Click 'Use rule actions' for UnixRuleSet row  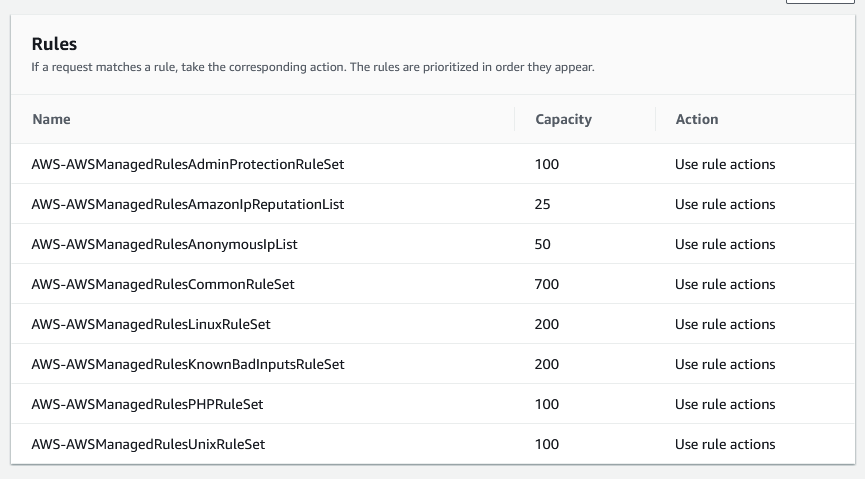point(725,444)
